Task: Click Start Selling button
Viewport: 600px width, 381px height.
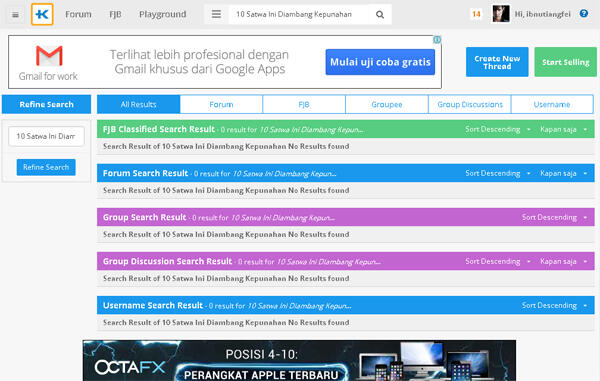Action: tap(565, 62)
